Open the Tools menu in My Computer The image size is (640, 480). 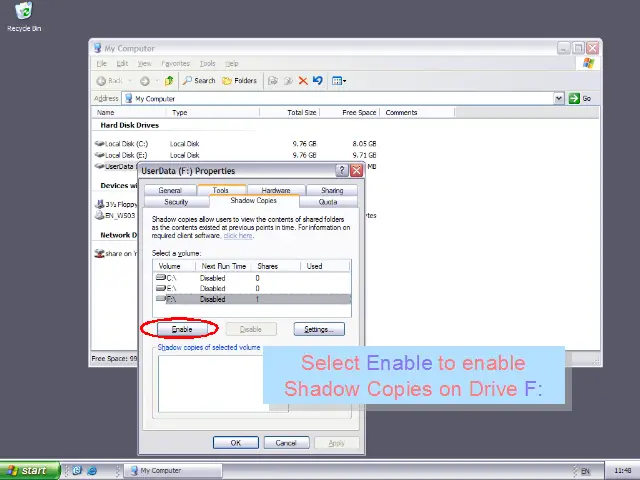207,63
